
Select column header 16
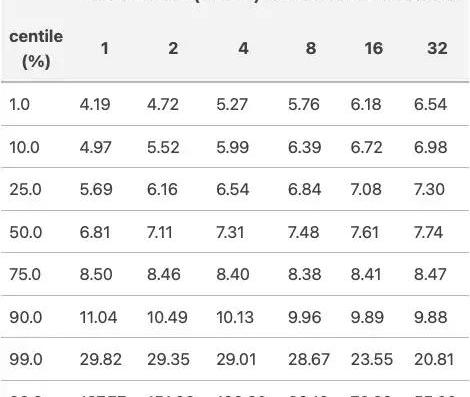point(374,48)
